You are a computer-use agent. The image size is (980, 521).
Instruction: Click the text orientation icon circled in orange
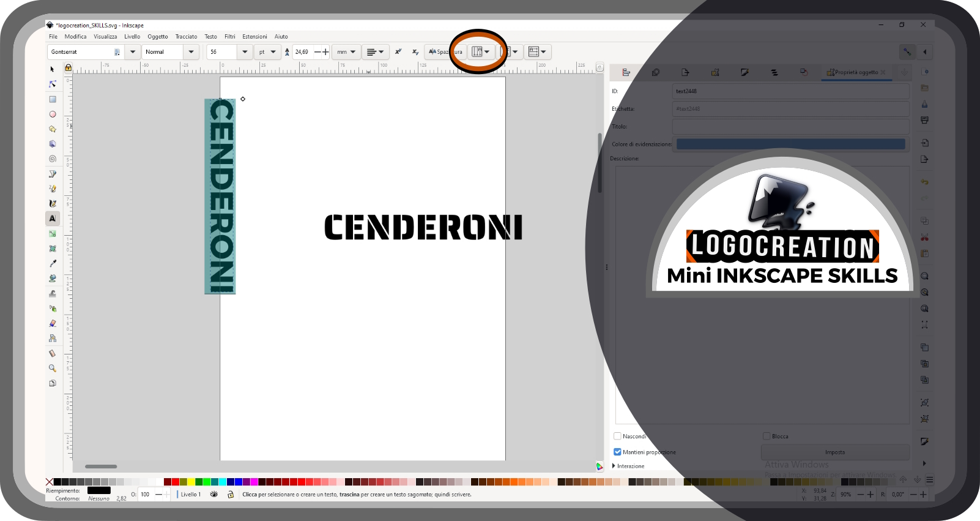point(481,52)
